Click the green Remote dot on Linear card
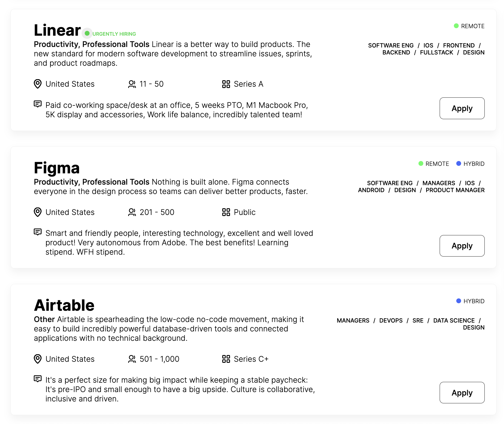 (x=456, y=26)
